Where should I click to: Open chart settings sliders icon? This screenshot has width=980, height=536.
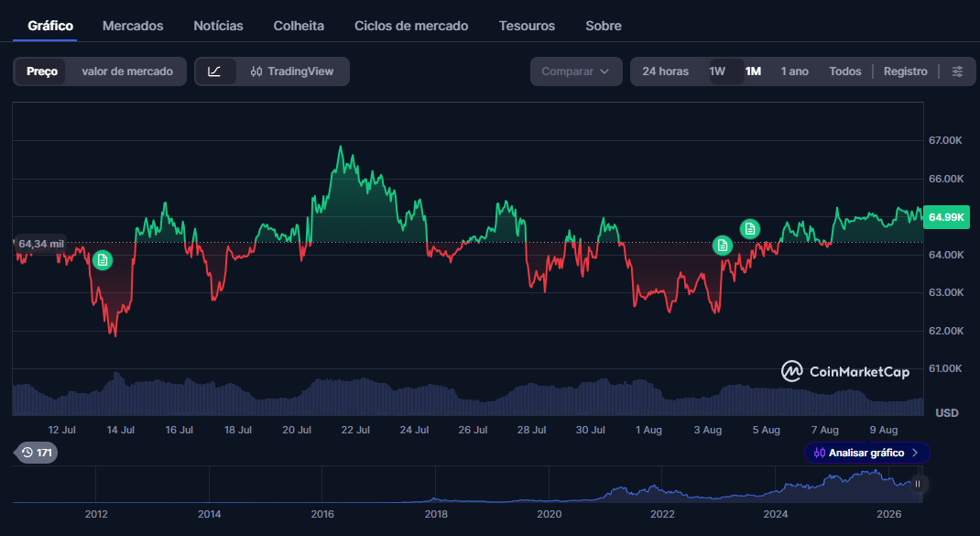tap(957, 71)
